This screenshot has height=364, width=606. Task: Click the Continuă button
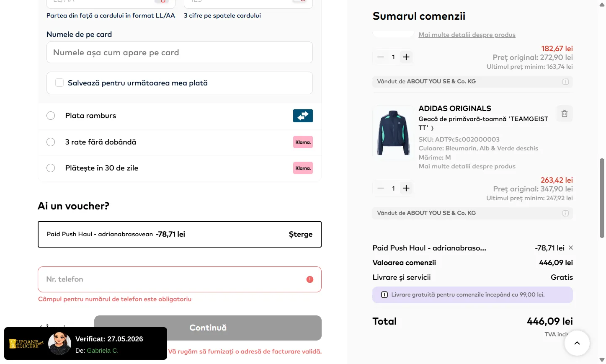(x=208, y=328)
